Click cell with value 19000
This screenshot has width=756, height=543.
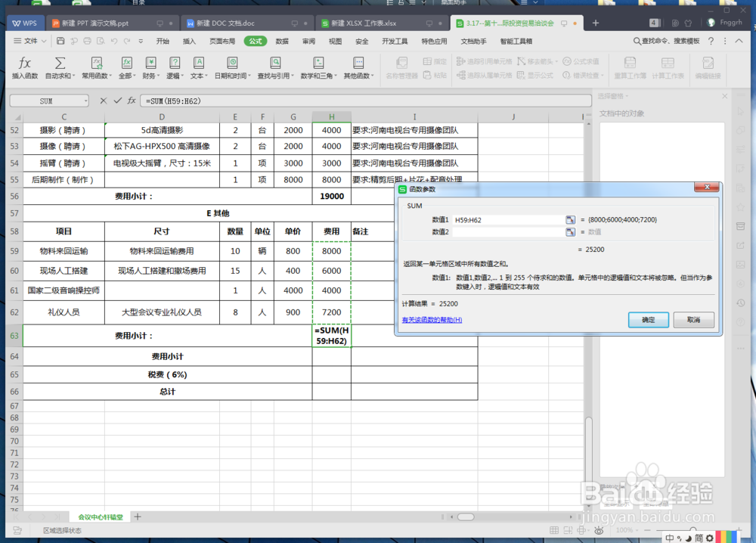click(x=331, y=197)
